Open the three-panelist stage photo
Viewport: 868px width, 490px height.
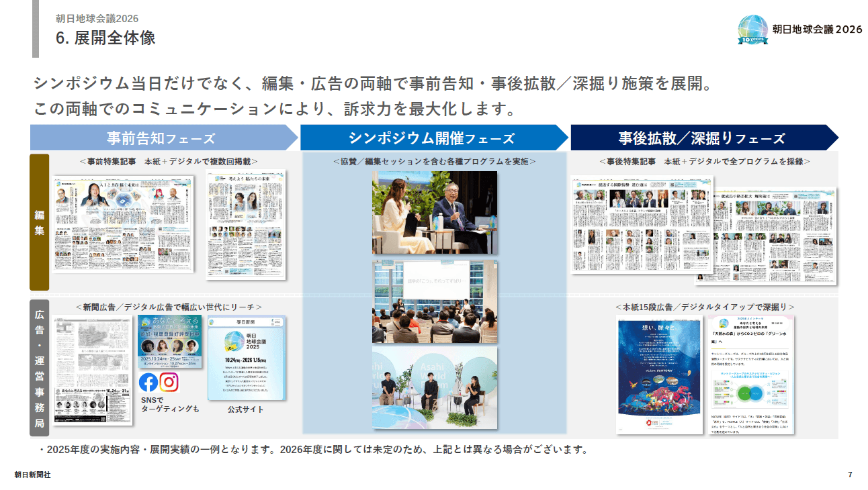point(435,387)
